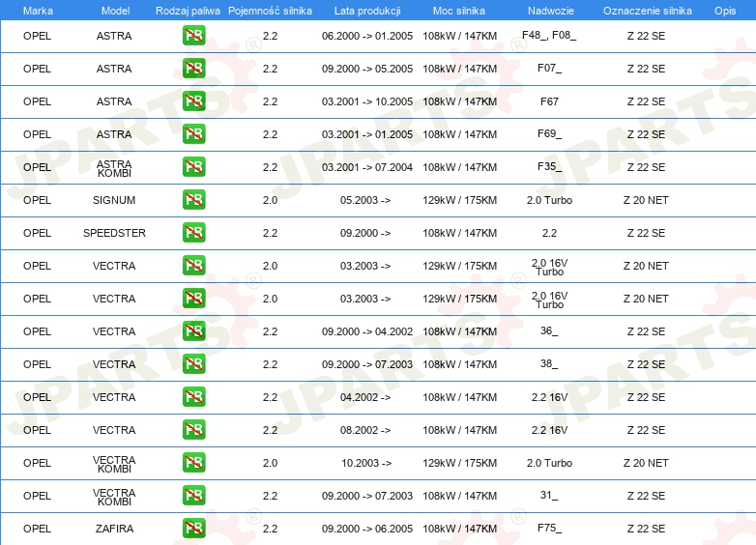The height and width of the screenshot is (545, 756).
Task: Click fuel icon in VECTRA KOMBI 2.0 Turbo row
Action: (x=193, y=462)
